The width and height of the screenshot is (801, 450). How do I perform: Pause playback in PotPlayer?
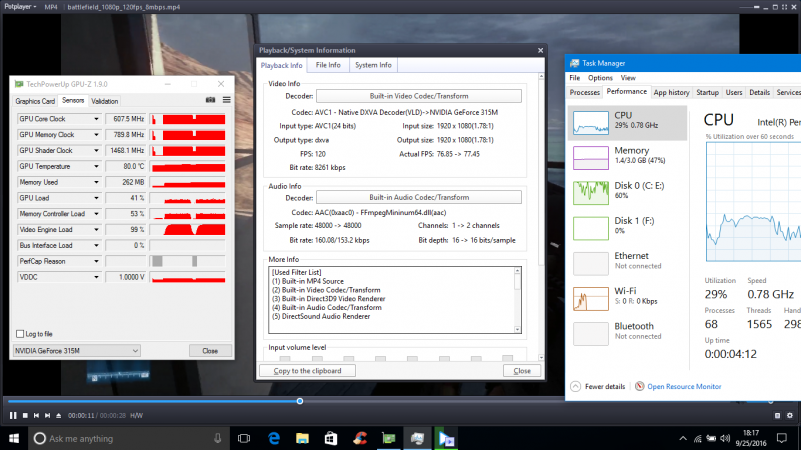point(13,416)
